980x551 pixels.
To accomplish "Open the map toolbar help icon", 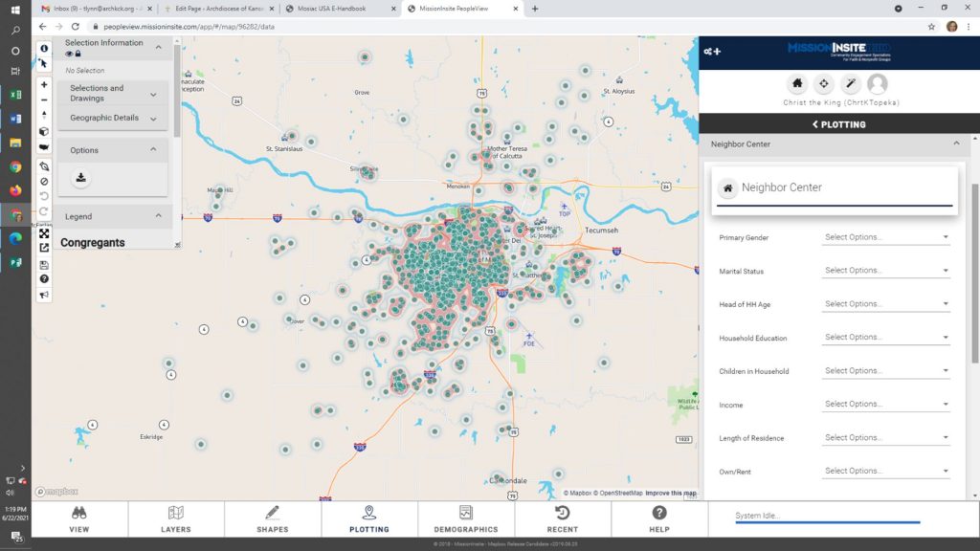I will pos(44,278).
